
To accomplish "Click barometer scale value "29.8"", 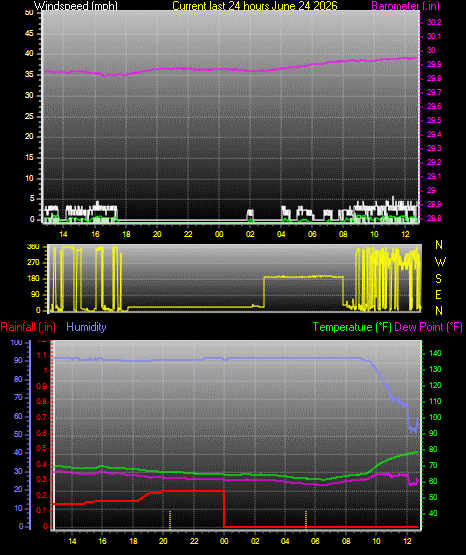I will 434,79.
